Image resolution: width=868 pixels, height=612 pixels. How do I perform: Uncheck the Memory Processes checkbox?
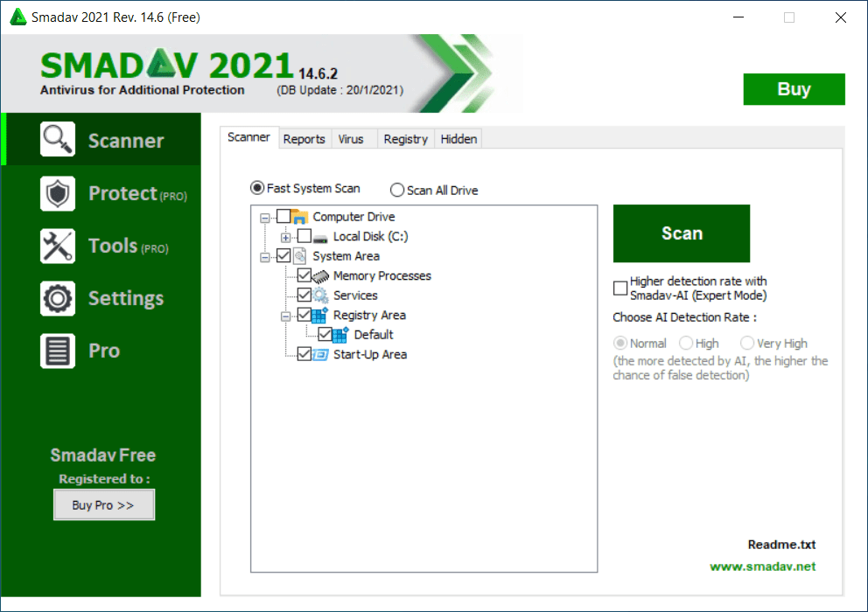coord(304,275)
